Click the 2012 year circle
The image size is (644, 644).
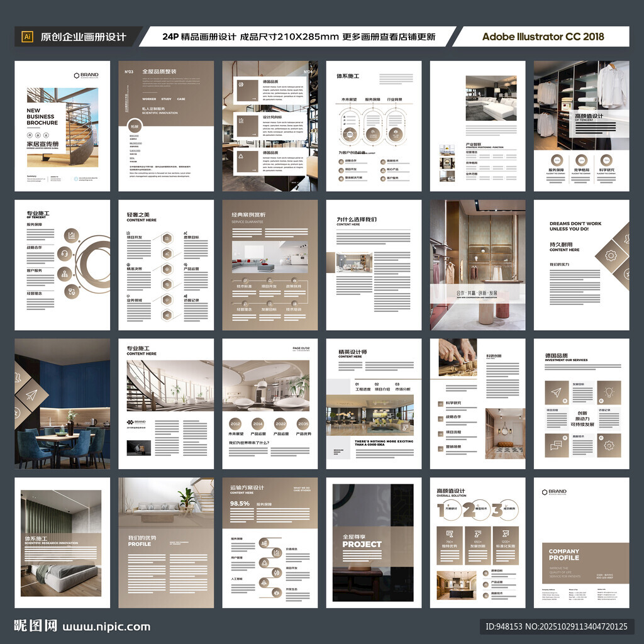click(x=235, y=424)
